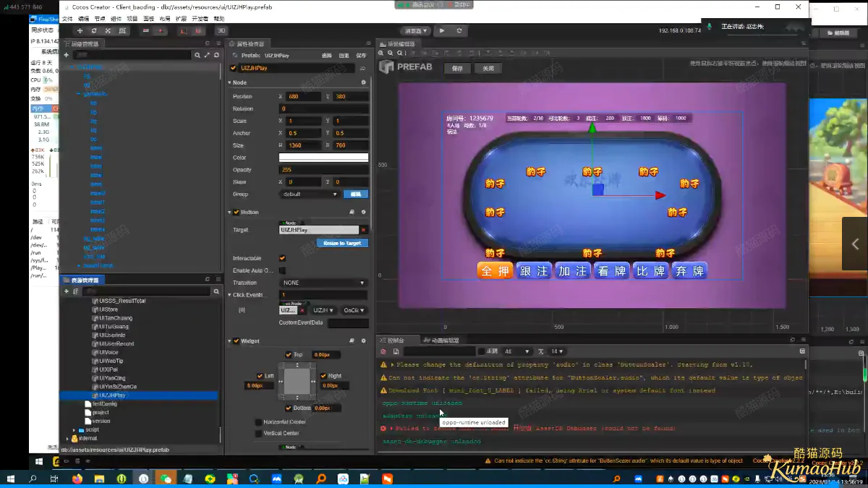This screenshot has width=868, height=488.
Task: Open the Transition NONE dropdown
Action: pos(323,283)
